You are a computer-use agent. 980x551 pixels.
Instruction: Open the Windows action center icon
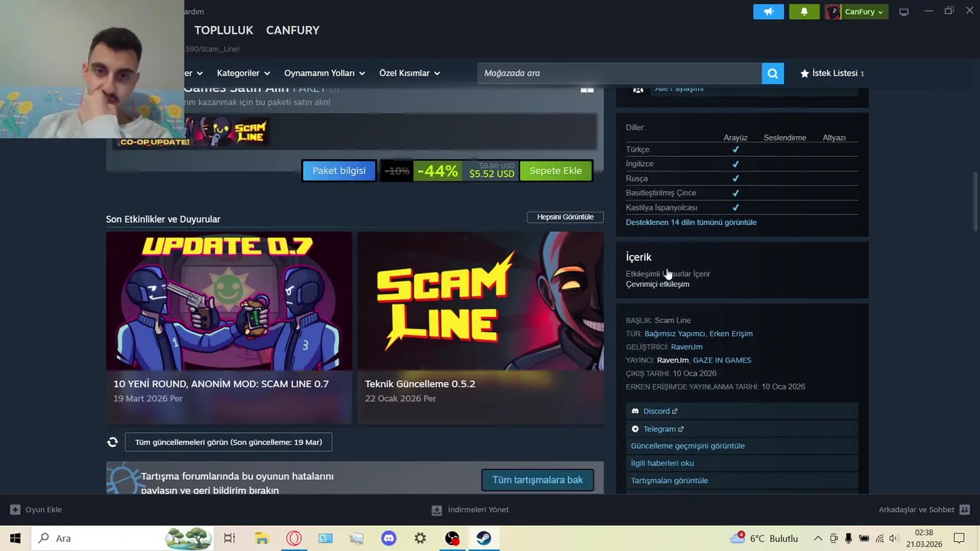(959, 538)
